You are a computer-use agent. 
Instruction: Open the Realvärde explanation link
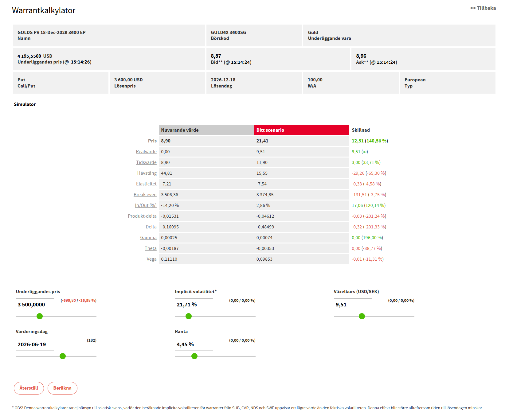coord(146,152)
